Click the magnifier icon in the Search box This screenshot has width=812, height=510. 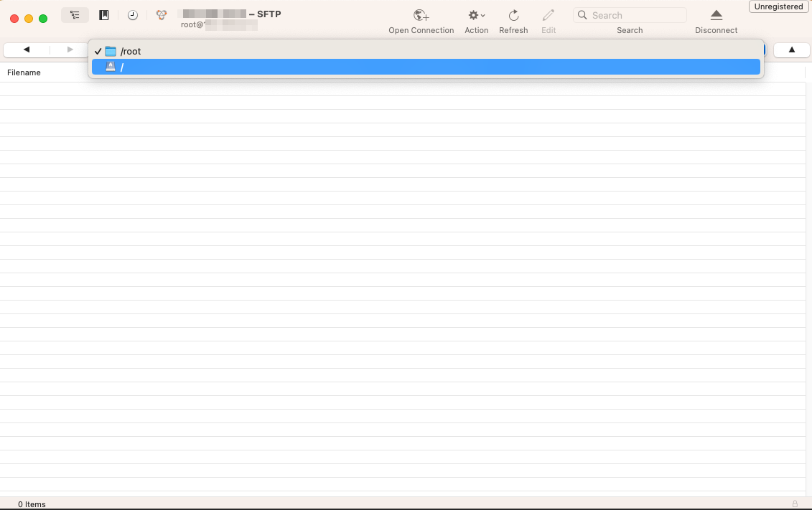click(583, 15)
